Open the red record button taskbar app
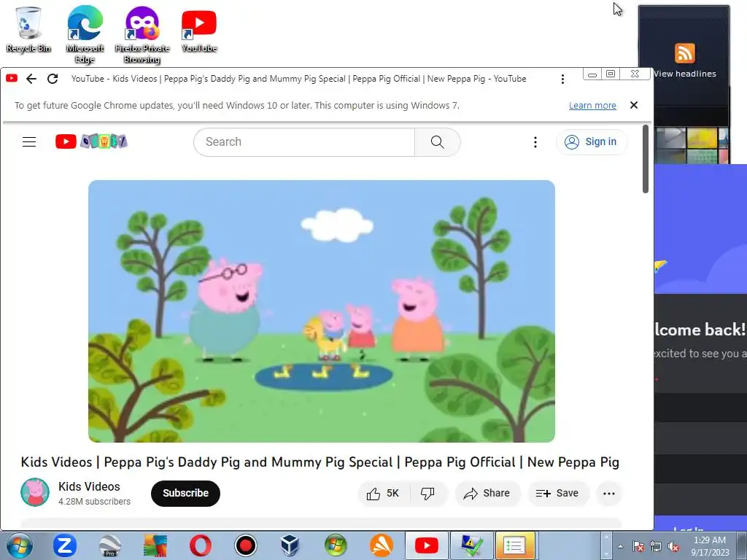This screenshot has height=560, width=747. coord(246,545)
